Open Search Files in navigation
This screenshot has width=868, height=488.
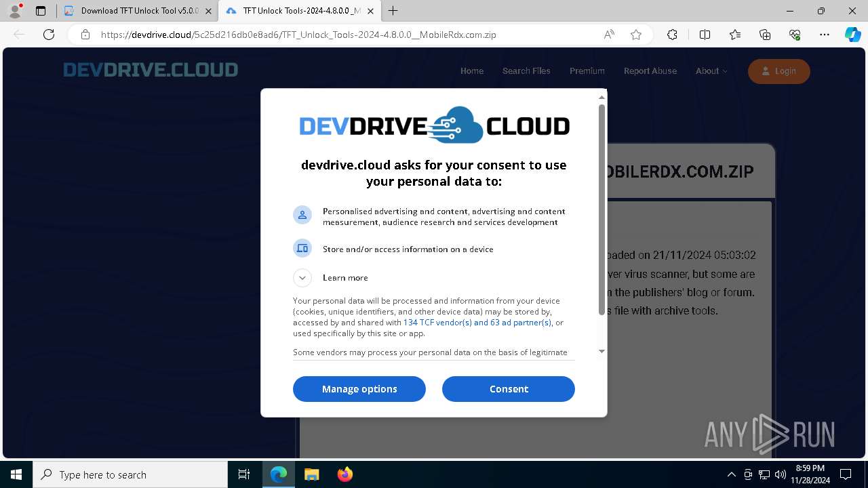[x=526, y=70]
